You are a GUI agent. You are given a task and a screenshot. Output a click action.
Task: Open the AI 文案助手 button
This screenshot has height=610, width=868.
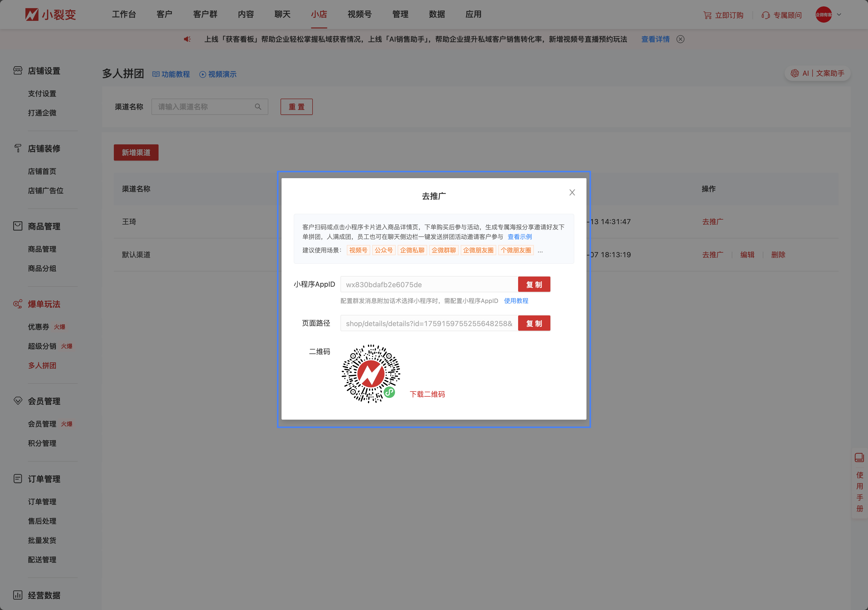pyautogui.click(x=817, y=73)
